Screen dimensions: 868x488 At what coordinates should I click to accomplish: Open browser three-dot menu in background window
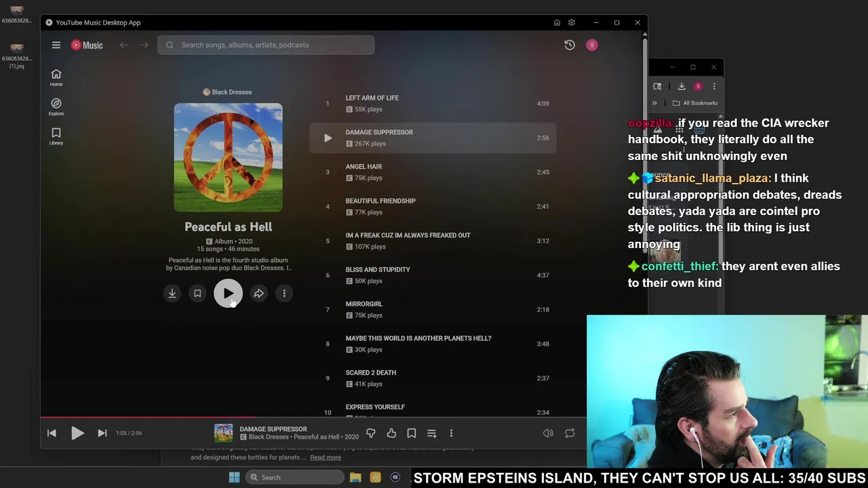coord(714,86)
